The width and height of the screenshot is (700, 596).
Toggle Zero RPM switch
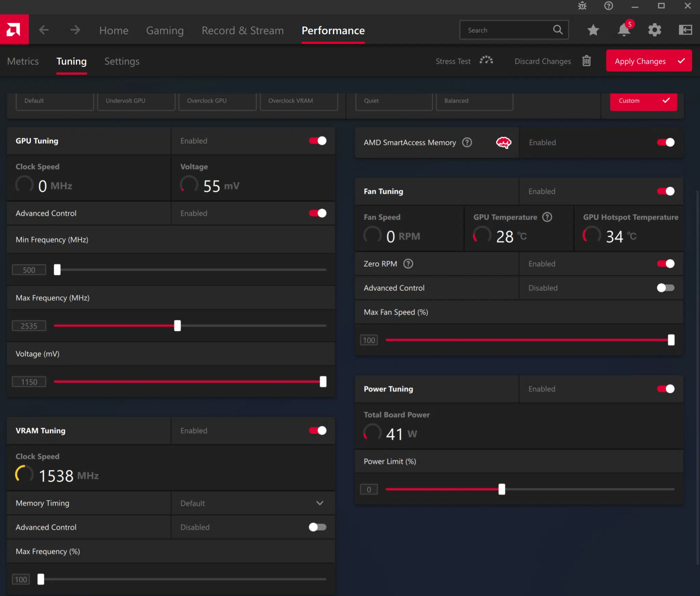[x=665, y=263]
